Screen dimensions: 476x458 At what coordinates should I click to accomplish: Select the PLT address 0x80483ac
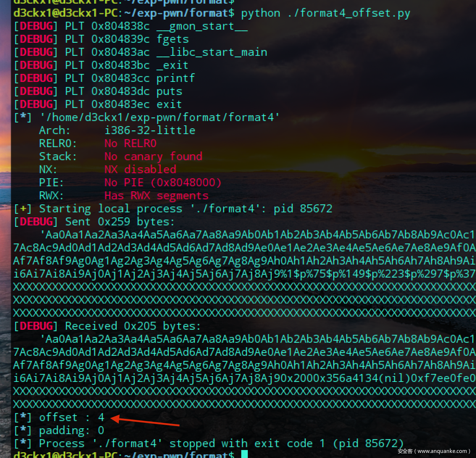pyautogui.click(x=120, y=53)
